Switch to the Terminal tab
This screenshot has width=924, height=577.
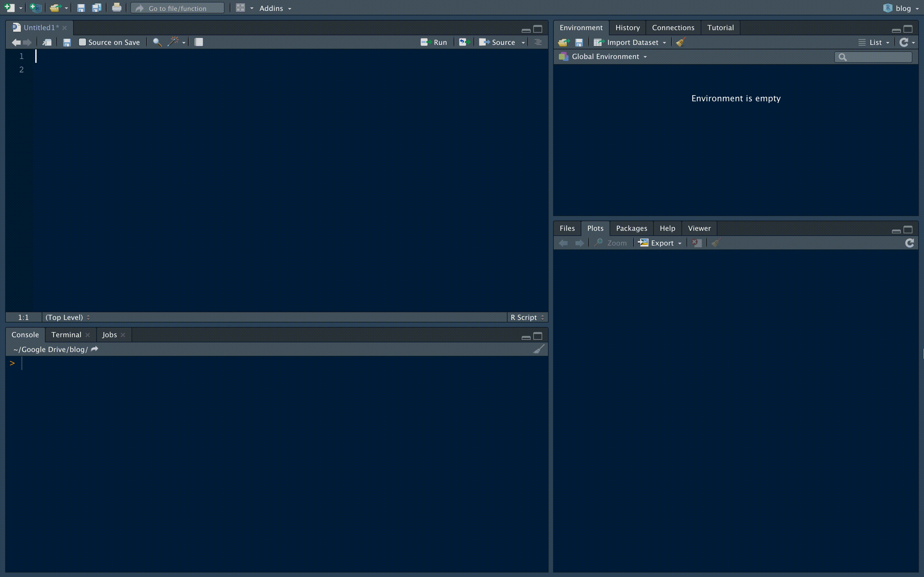pyautogui.click(x=66, y=334)
